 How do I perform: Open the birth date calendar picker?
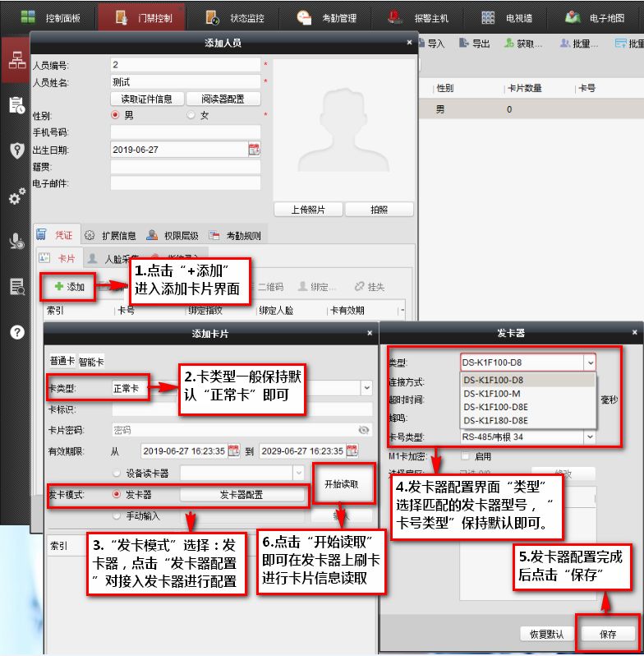tap(254, 150)
